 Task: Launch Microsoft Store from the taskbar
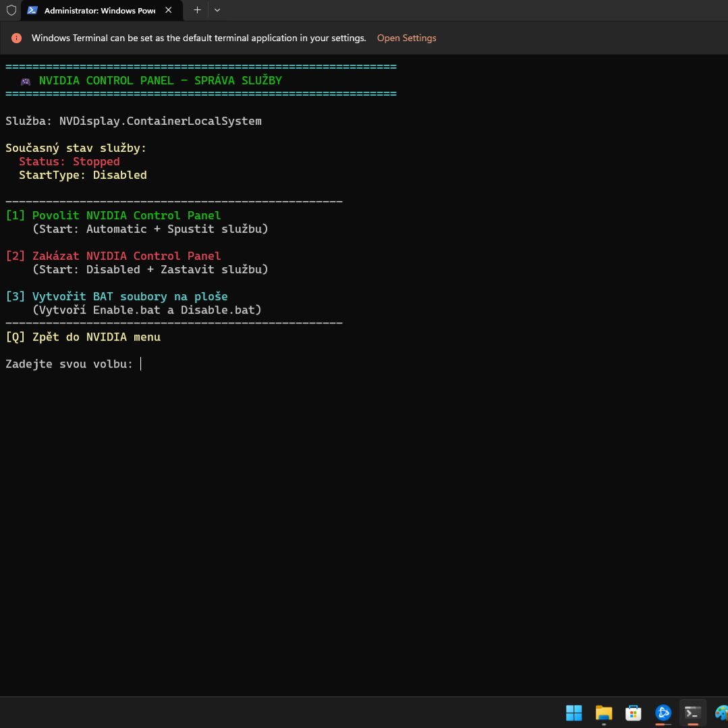pyautogui.click(x=633, y=712)
